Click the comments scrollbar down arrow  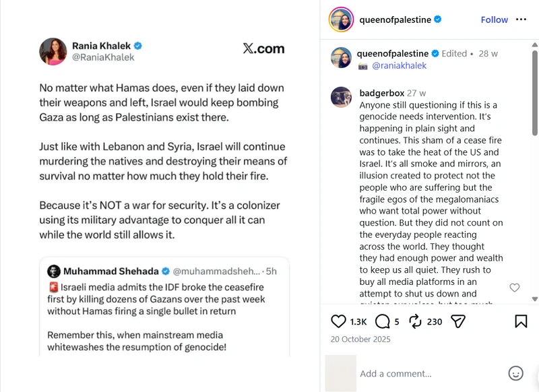click(x=534, y=299)
